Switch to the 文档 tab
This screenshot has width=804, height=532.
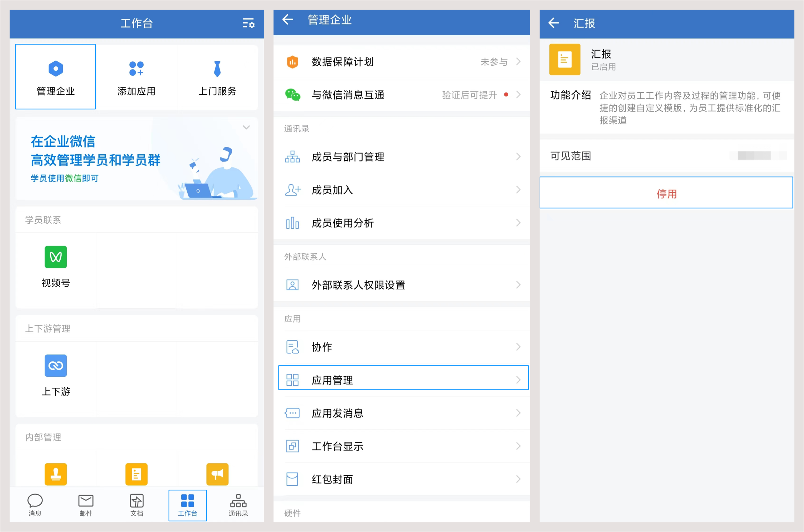click(137, 505)
